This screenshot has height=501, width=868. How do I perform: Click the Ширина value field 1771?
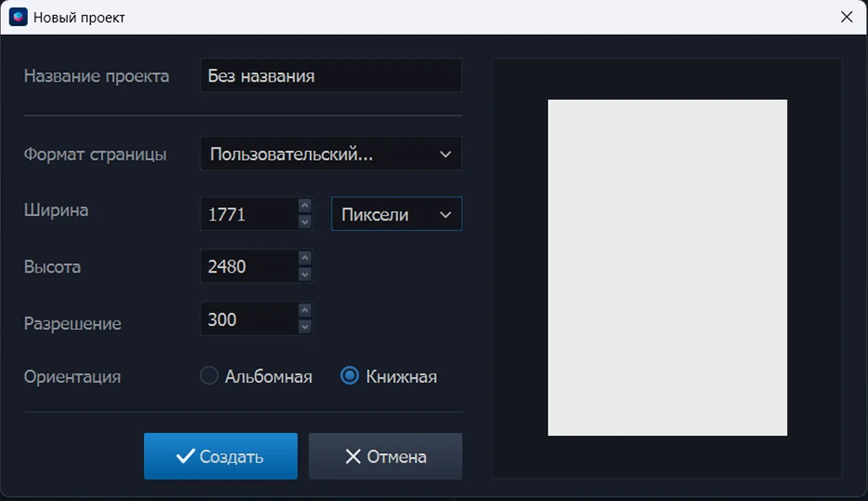[x=249, y=214]
